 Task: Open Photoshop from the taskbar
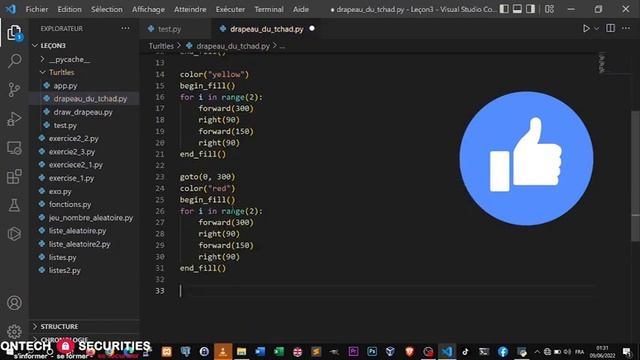coord(372,351)
